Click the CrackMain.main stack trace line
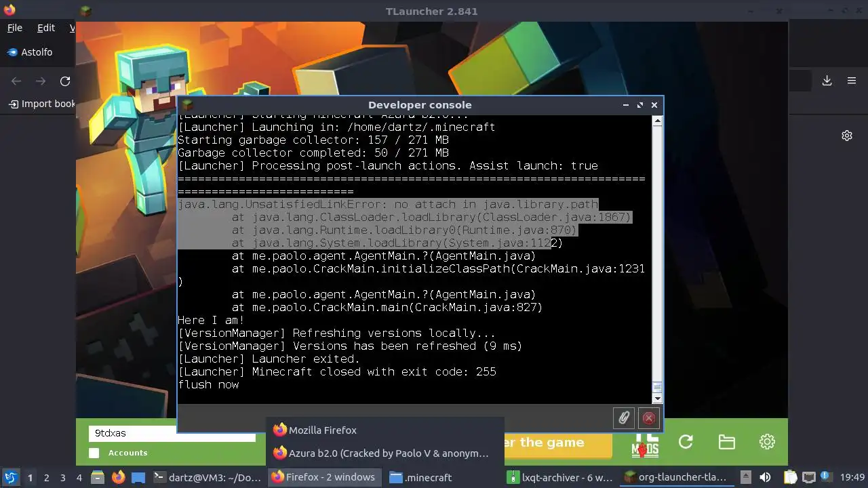This screenshot has height=488, width=868. tap(387, 307)
